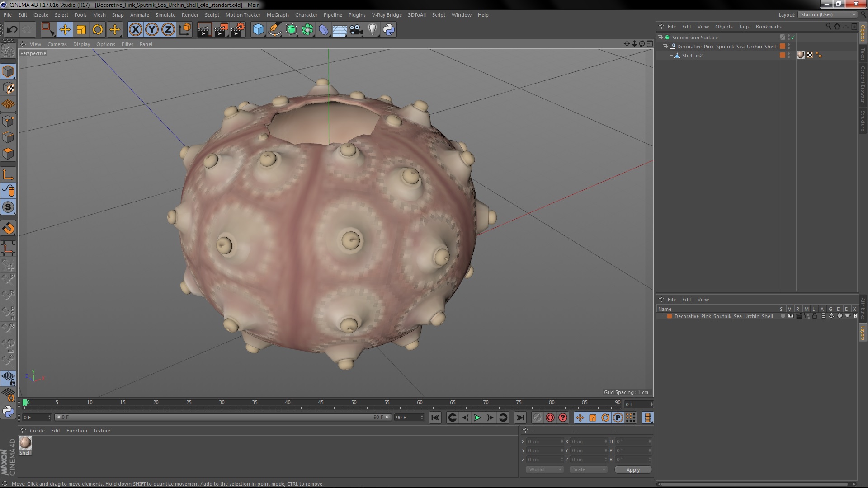
Task: Open the Array modeling objects icon
Action: tap(307, 30)
